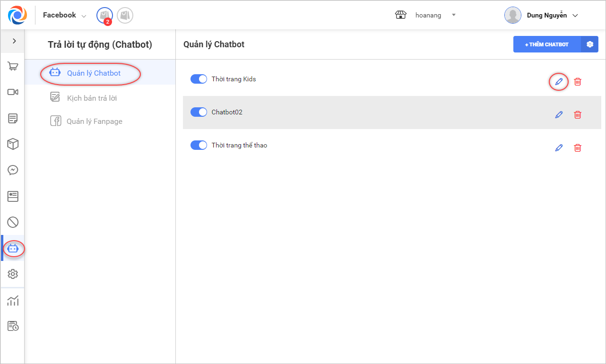Turn off Thời trang thể thao toggle
This screenshot has height=364, width=606.
coord(199,145)
